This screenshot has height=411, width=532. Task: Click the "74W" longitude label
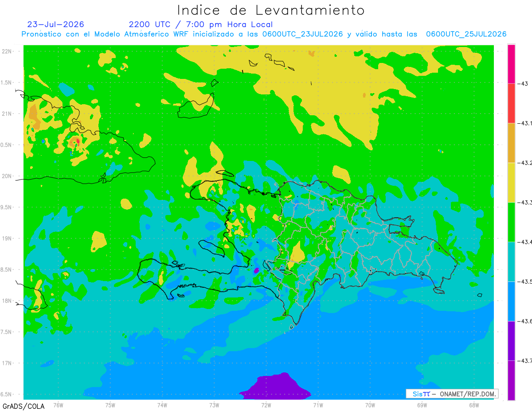click(x=162, y=405)
